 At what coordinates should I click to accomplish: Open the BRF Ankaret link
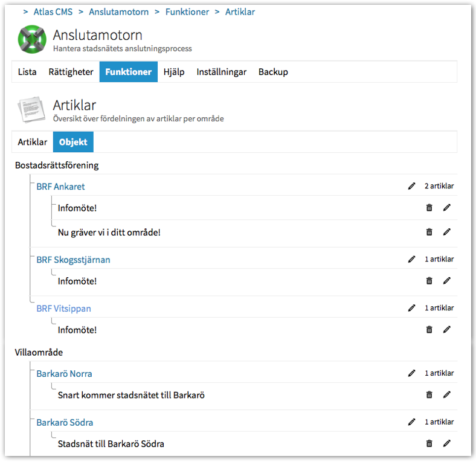[x=60, y=187]
